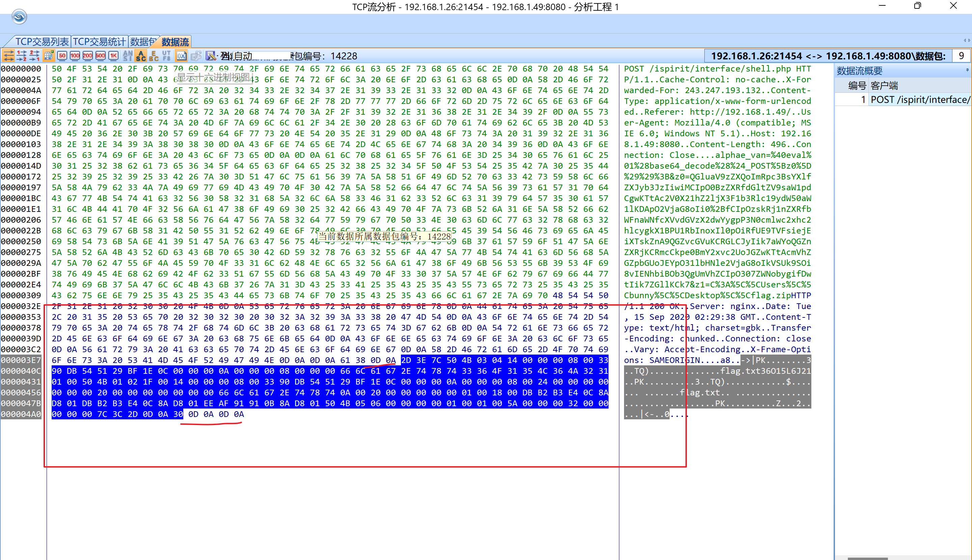Switch to EBCDIC encoding

(154, 56)
